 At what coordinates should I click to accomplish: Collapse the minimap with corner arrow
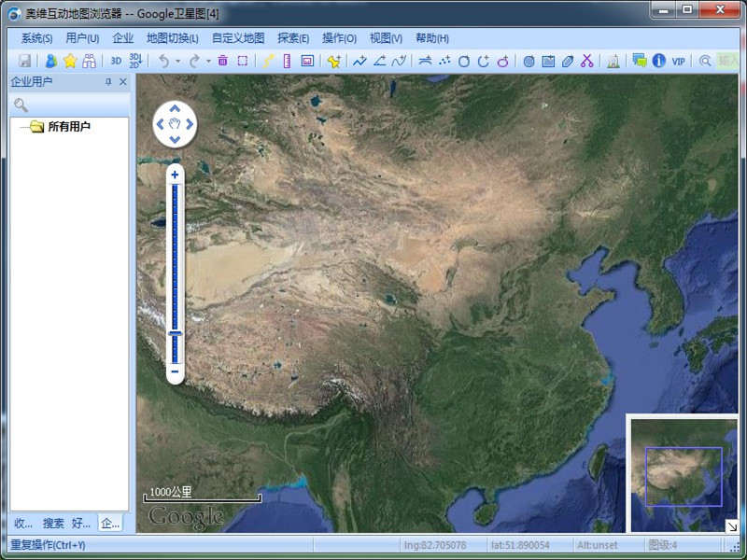[x=732, y=526]
